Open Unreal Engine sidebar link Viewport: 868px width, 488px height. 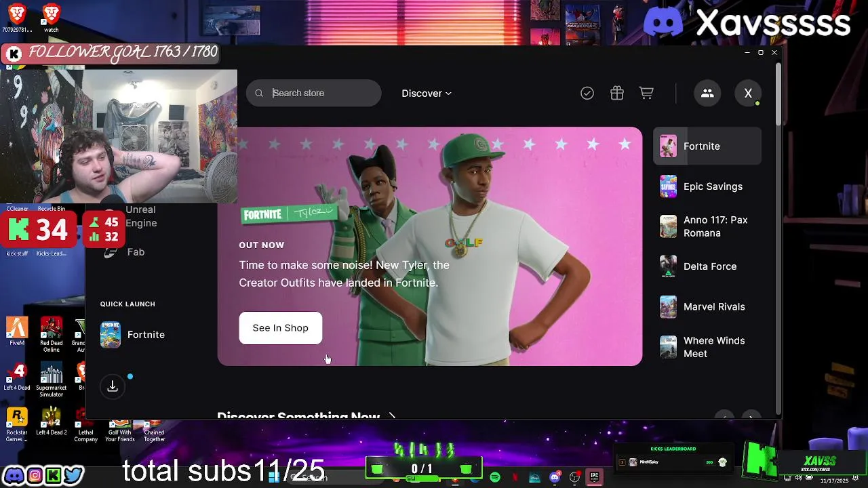click(x=141, y=216)
